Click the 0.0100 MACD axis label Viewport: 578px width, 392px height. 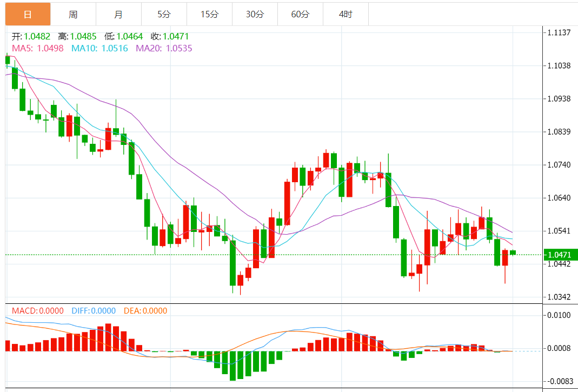coord(559,315)
